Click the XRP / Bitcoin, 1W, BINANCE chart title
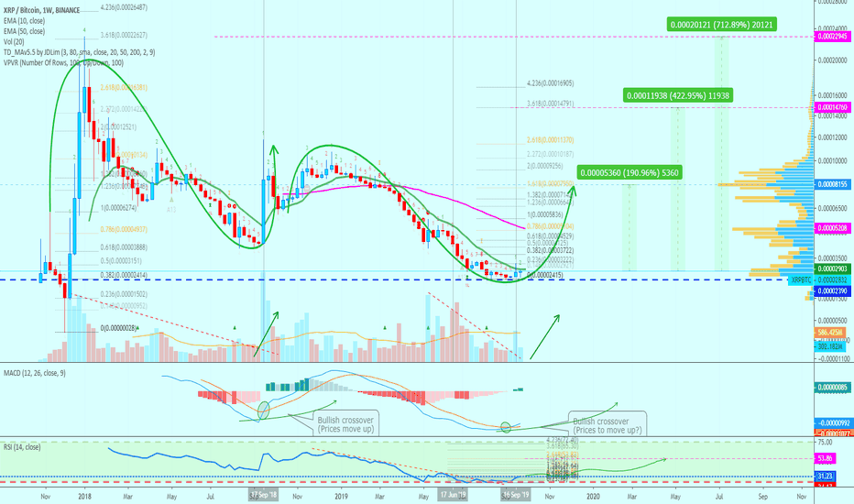854x504 pixels. coord(41,10)
